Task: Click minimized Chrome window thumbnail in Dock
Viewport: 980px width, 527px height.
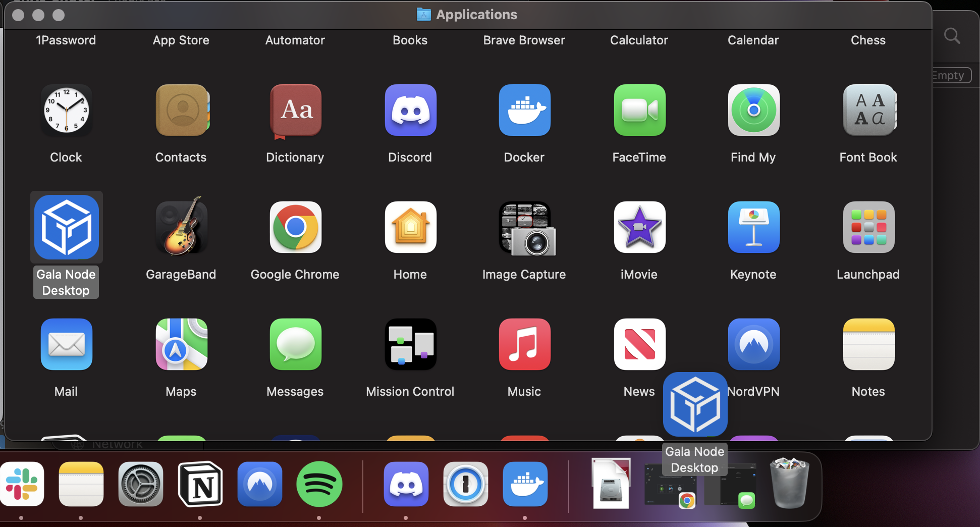Action: (x=670, y=486)
